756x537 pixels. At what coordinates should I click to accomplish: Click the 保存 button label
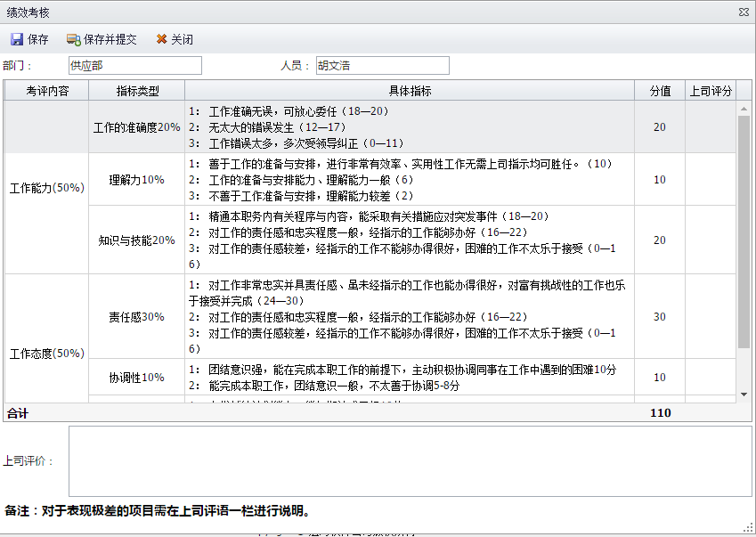click(x=38, y=39)
